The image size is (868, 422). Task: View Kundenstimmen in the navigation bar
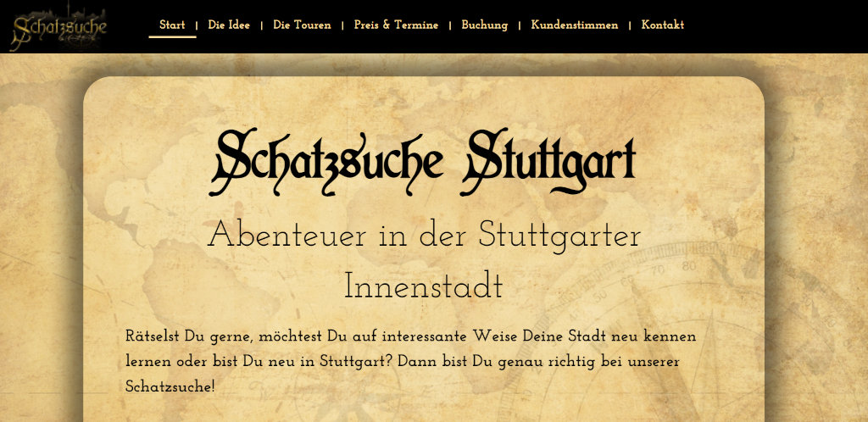click(574, 25)
